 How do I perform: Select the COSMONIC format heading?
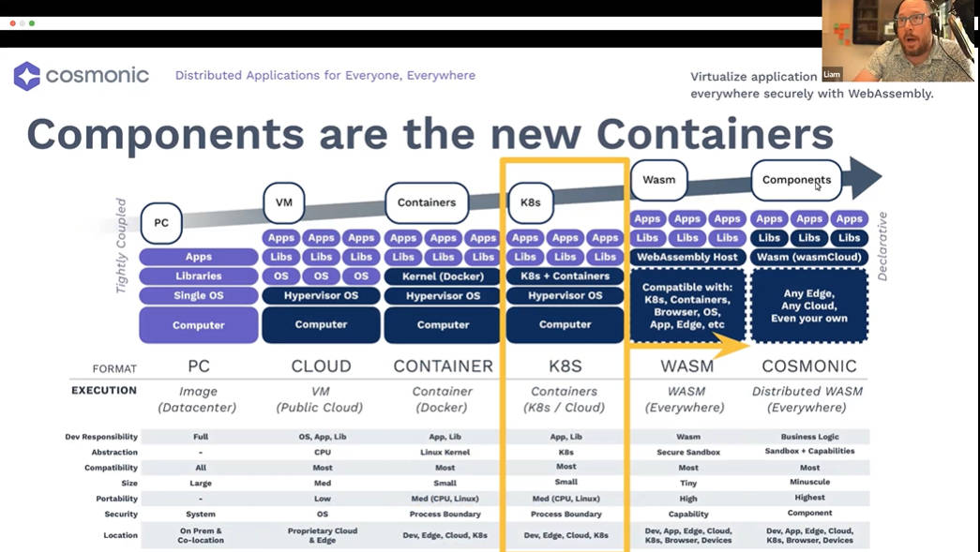[x=808, y=366]
